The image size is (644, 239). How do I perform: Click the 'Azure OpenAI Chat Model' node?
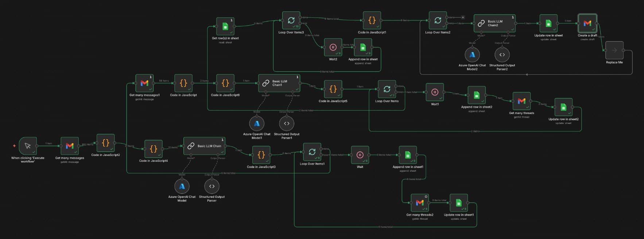click(x=182, y=186)
